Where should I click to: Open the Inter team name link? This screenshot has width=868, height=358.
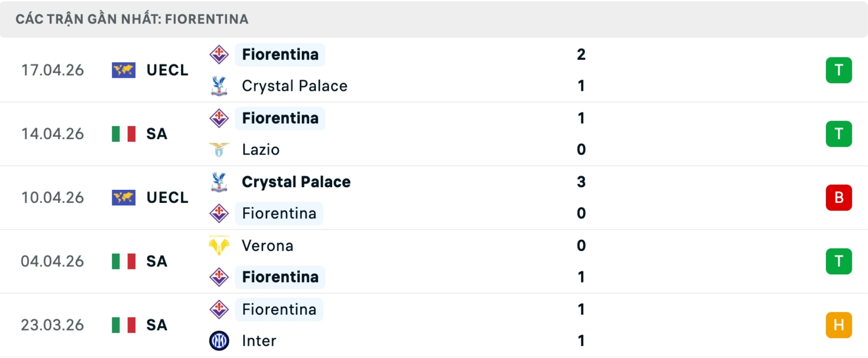(x=259, y=341)
